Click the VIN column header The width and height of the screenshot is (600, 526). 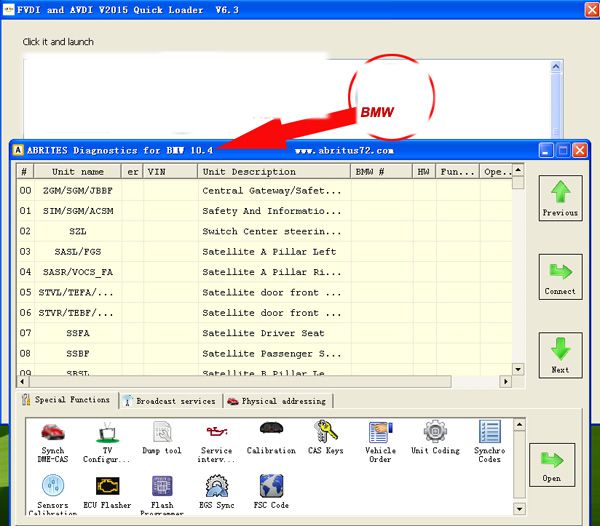pos(171,172)
